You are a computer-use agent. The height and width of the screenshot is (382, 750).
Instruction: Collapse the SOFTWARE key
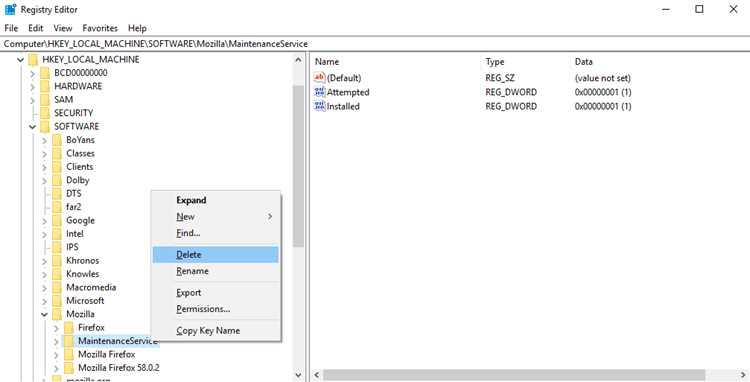pyautogui.click(x=33, y=127)
